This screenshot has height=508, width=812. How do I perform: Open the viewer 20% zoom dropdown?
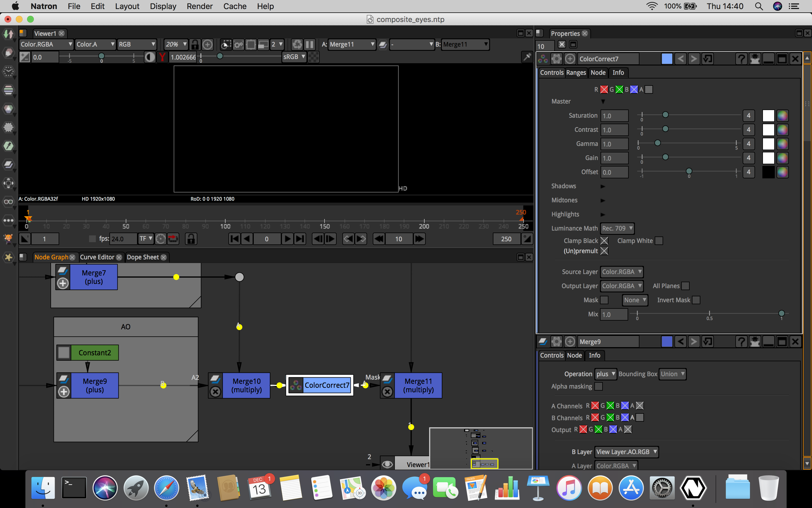point(176,44)
